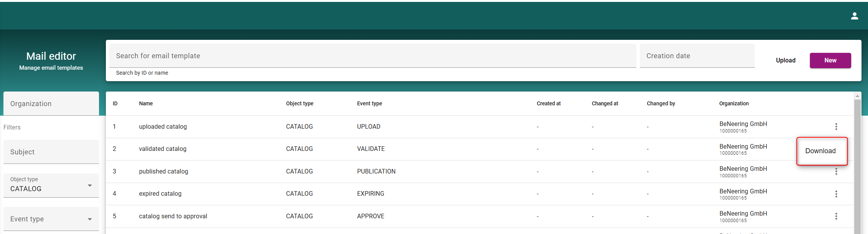Select the validated catalog row

163,149
